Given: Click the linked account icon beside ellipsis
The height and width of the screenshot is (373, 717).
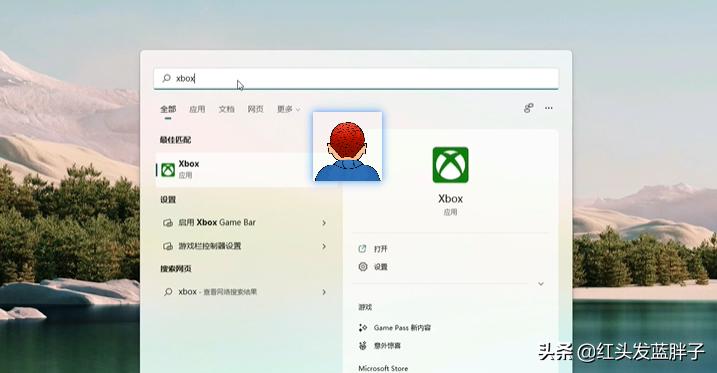Looking at the screenshot, I should 529,108.
